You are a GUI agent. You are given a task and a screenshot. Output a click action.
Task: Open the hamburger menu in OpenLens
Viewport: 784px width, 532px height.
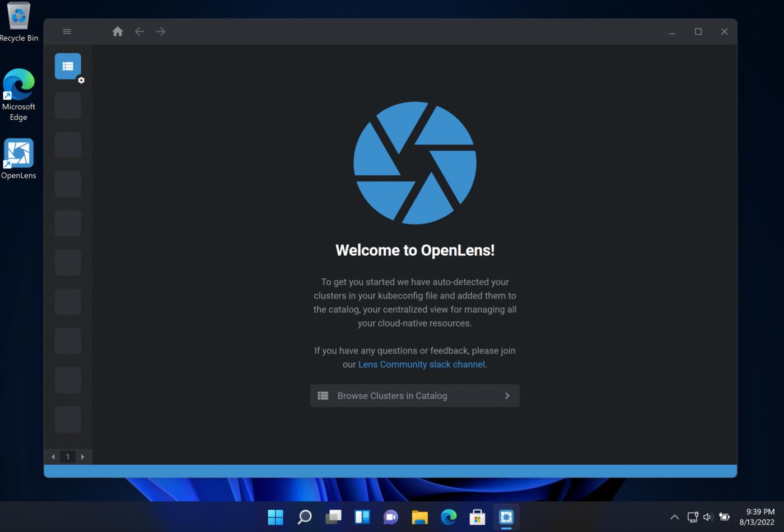point(67,32)
